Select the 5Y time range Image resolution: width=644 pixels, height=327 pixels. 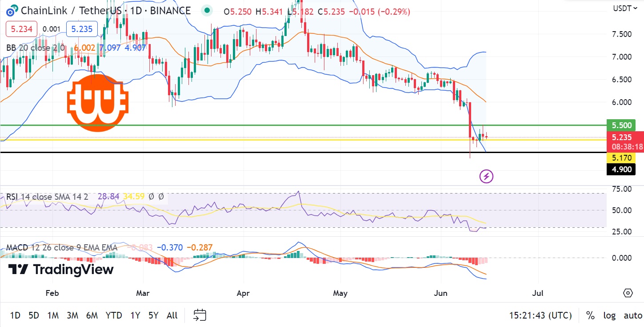[153, 315]
